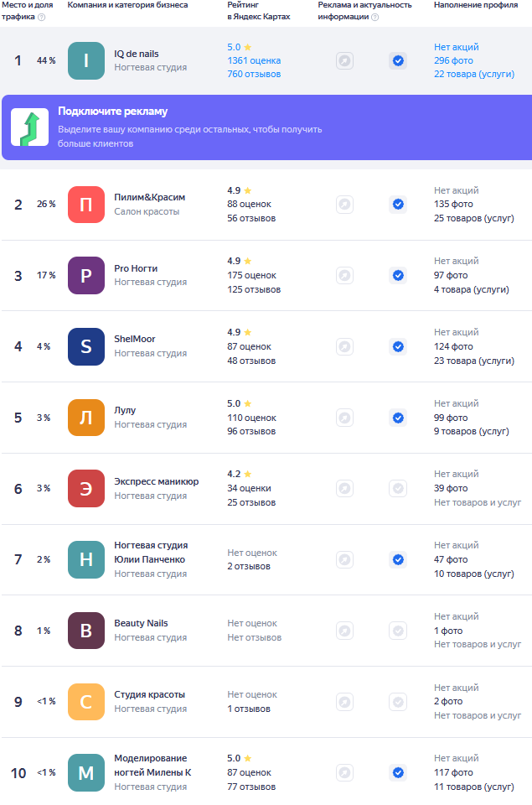Open 22 товара (услуги) link

(x=473, y=74)
